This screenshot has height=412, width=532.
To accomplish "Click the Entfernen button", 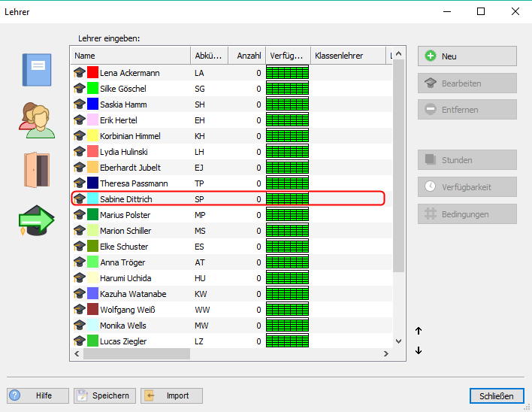I will (x=467, y=110).
